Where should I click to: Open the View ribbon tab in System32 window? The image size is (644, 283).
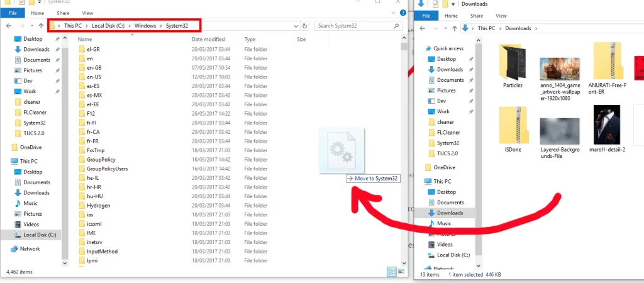[87, 13]
